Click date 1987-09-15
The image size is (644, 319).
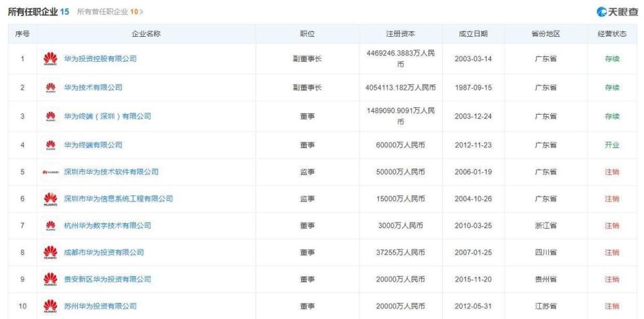pyautogui.click(x=473, y=87)
